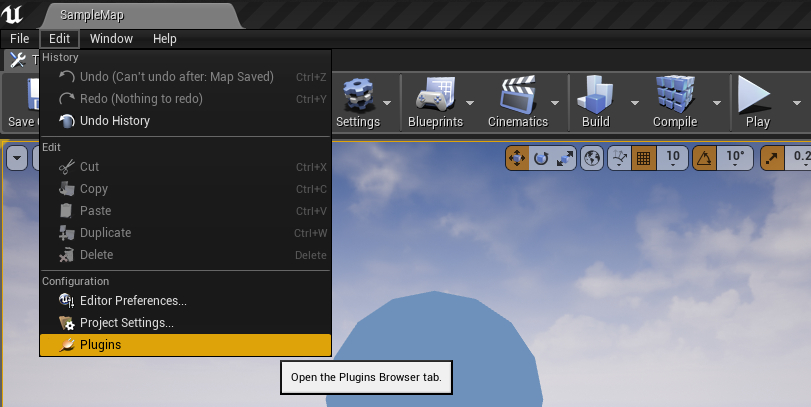Select Plugins menu entry
The height and width of the screenshot is (407, 811).
click(x=185, y=345)
